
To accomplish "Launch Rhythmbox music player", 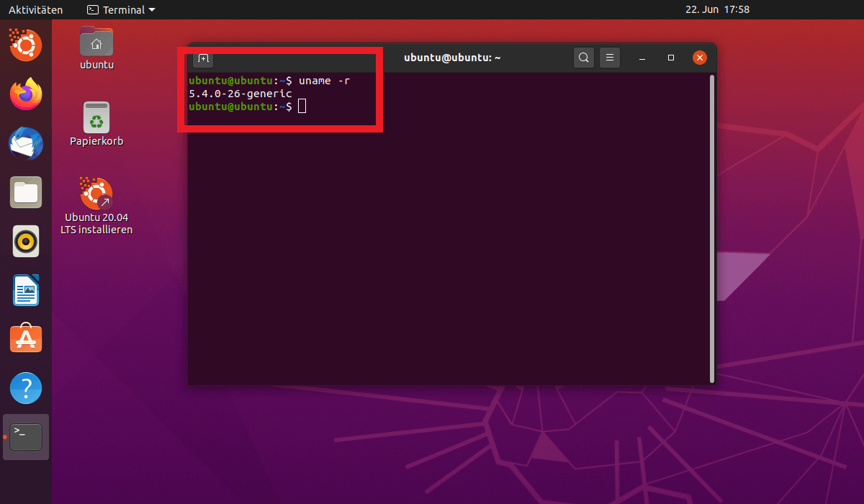I will pyautogui.click(x=26, y=241).
